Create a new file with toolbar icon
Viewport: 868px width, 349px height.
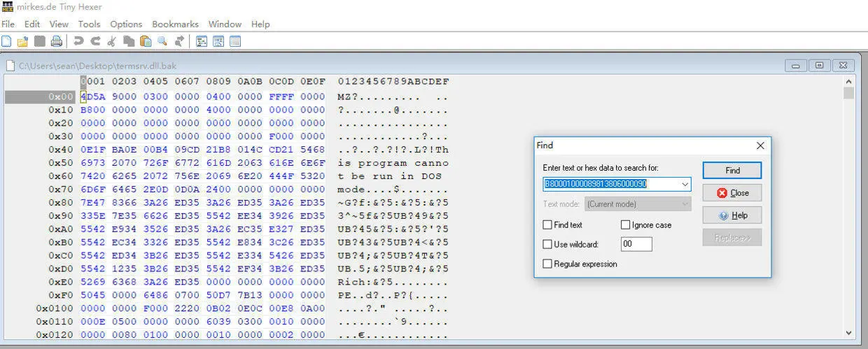coord(6,41)
